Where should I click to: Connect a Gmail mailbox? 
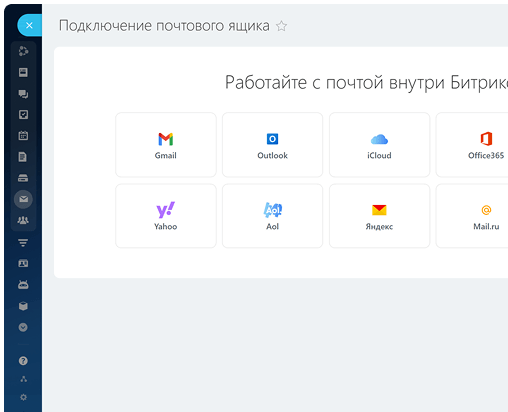(166, 145)
